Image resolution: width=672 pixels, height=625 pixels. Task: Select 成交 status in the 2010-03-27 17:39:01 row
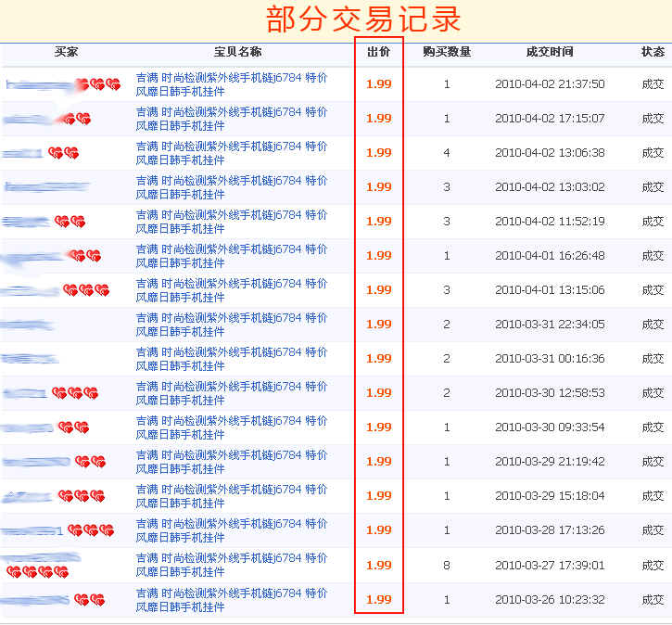[653, 566]
